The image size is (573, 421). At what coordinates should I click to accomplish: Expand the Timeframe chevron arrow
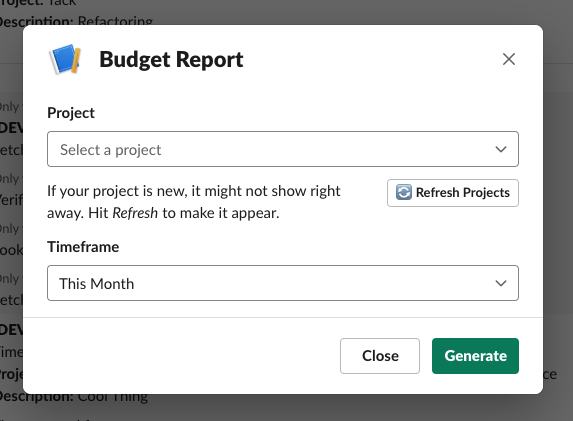(501, 283)
